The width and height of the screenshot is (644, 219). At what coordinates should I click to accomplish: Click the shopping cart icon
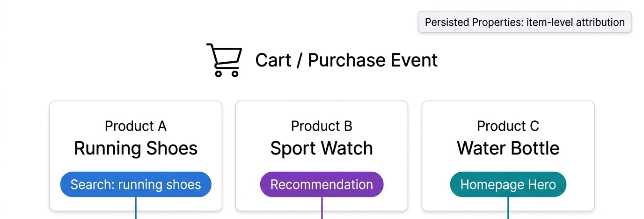(224, 59)
